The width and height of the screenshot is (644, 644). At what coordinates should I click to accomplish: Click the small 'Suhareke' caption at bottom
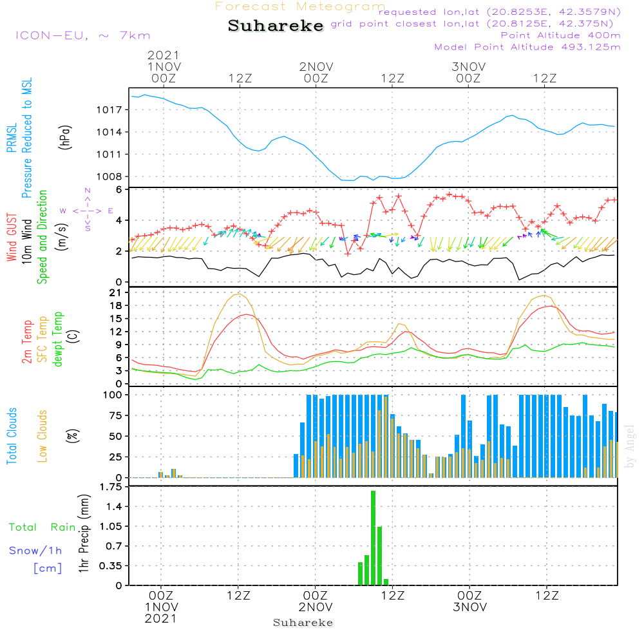[303, 623]
